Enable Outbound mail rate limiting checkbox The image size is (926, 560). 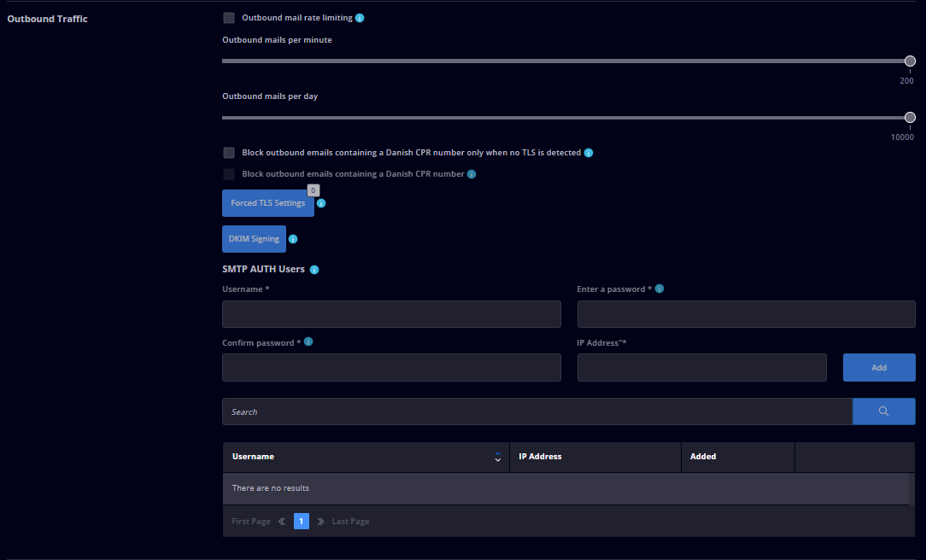[229, 18]
